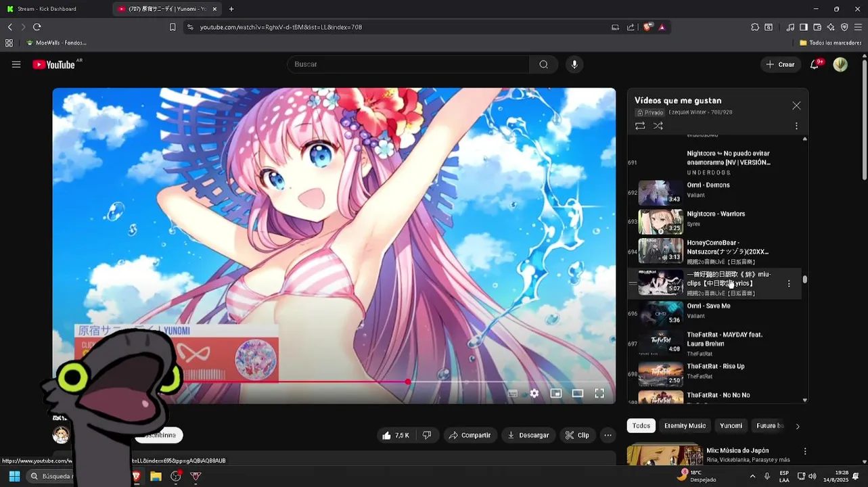Open the account avatar menu
This screenshot has width=868, height=487.
click(840, 64)
